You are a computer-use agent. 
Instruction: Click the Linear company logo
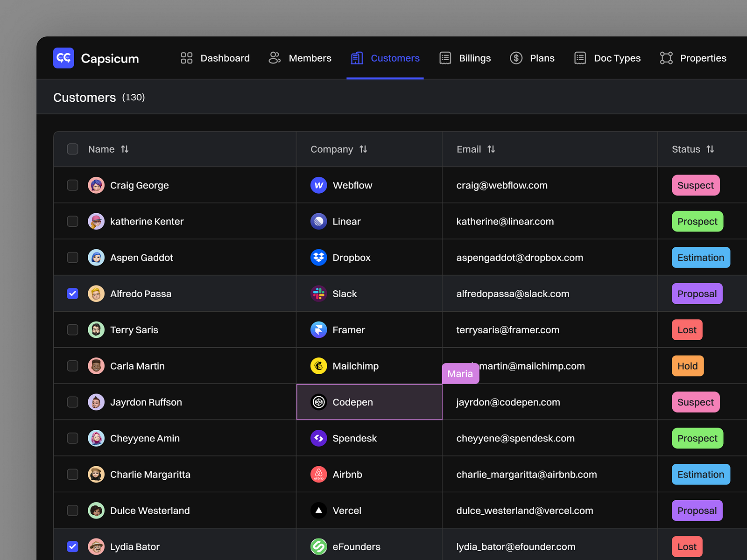point(319,221)
